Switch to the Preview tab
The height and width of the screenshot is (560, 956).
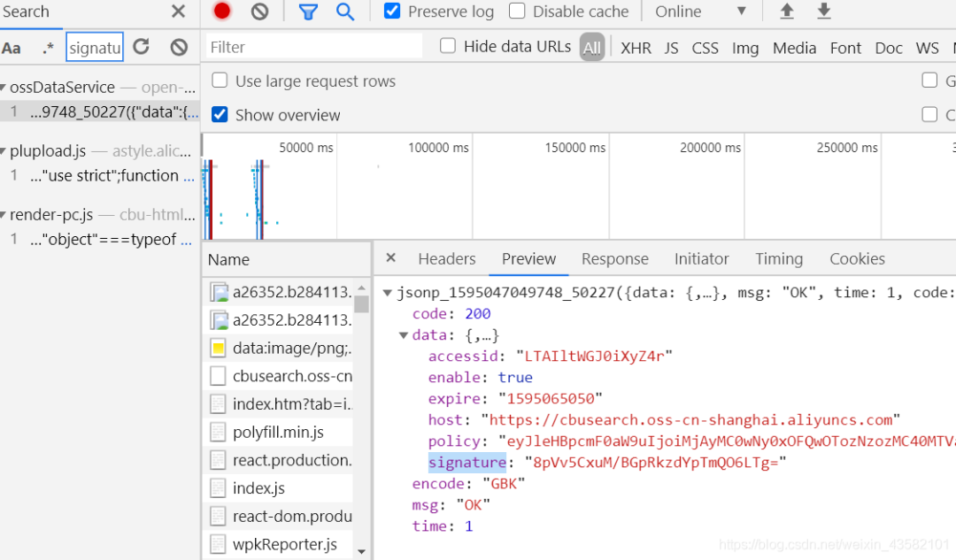pos(528,259)
